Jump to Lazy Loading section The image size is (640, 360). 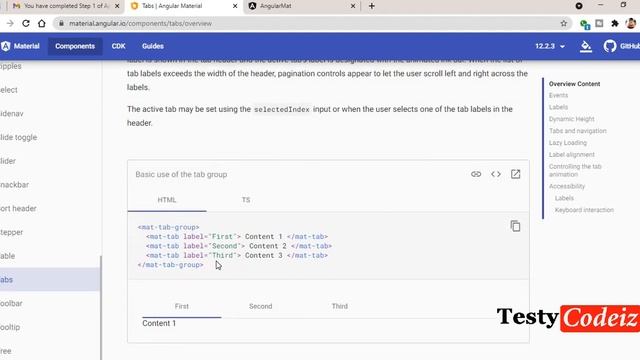point(568,142)
